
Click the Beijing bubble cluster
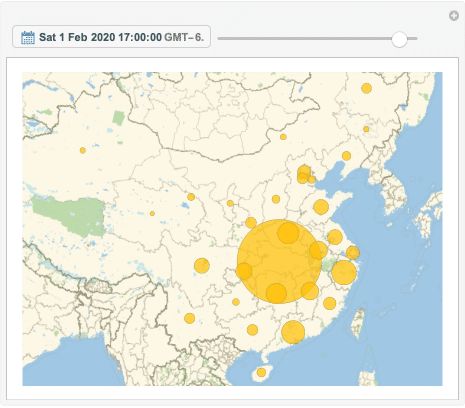point(304,174)
